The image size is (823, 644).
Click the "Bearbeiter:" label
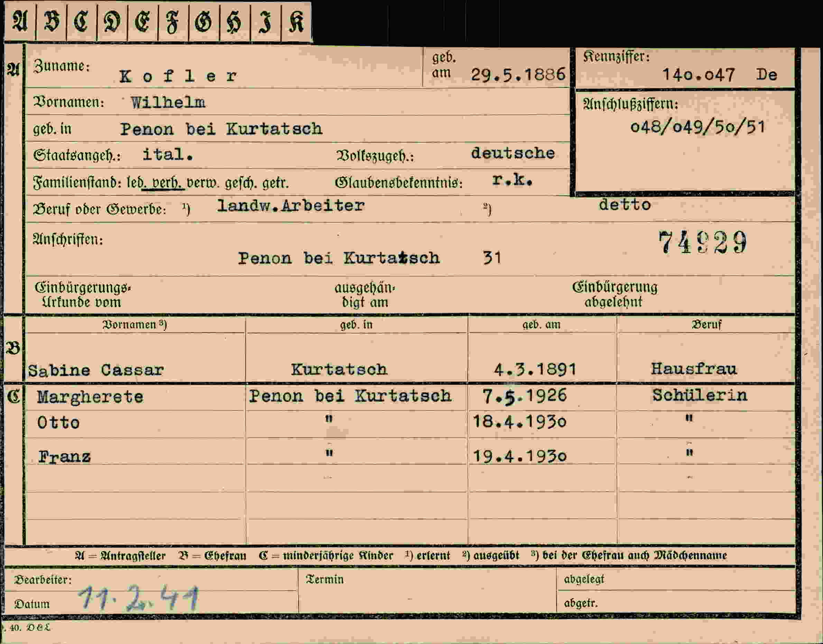pos(43,580)
